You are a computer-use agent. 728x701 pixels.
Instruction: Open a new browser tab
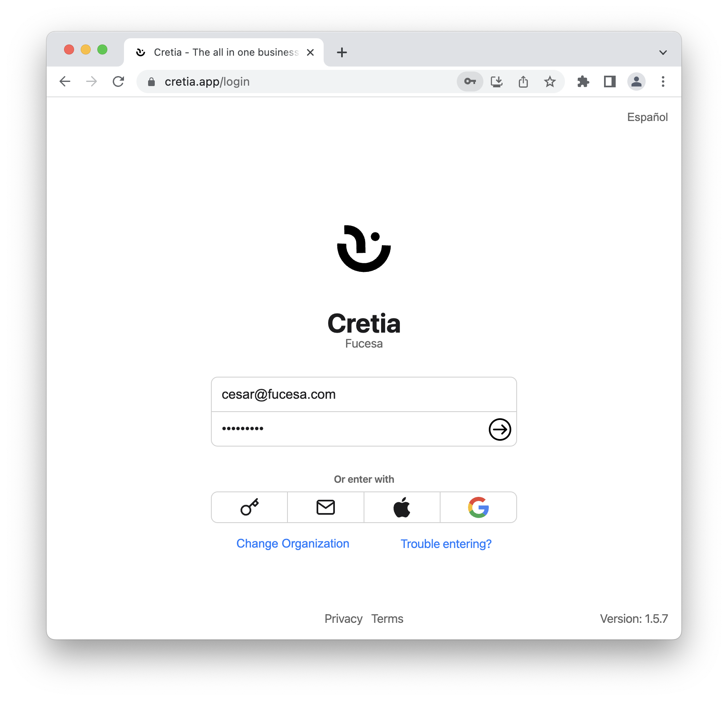pyautogui.click(x=342, y=52)
